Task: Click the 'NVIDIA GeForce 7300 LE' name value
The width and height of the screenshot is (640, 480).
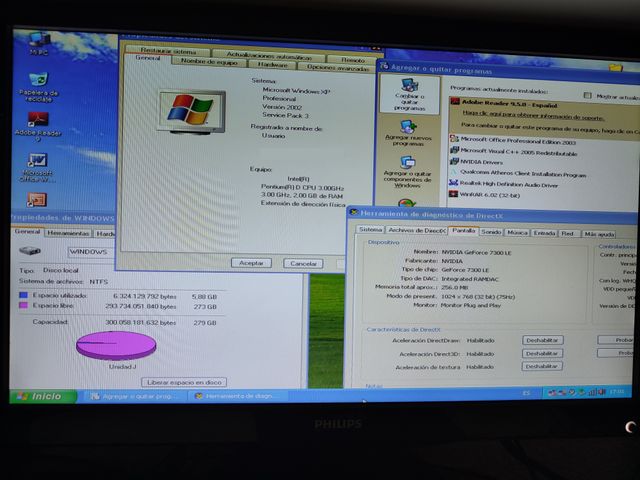Action: pos(476,253)
